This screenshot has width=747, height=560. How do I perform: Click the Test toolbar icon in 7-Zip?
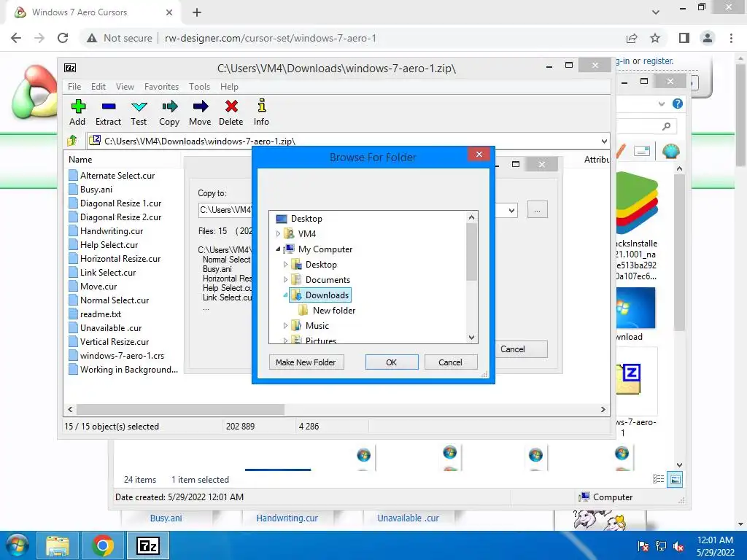[139, 106]
